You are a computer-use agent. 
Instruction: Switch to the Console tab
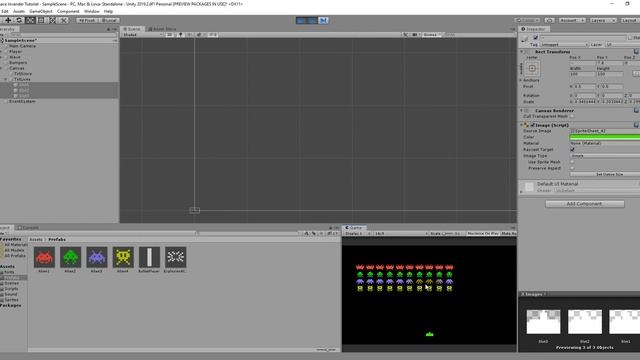[28, 228]
